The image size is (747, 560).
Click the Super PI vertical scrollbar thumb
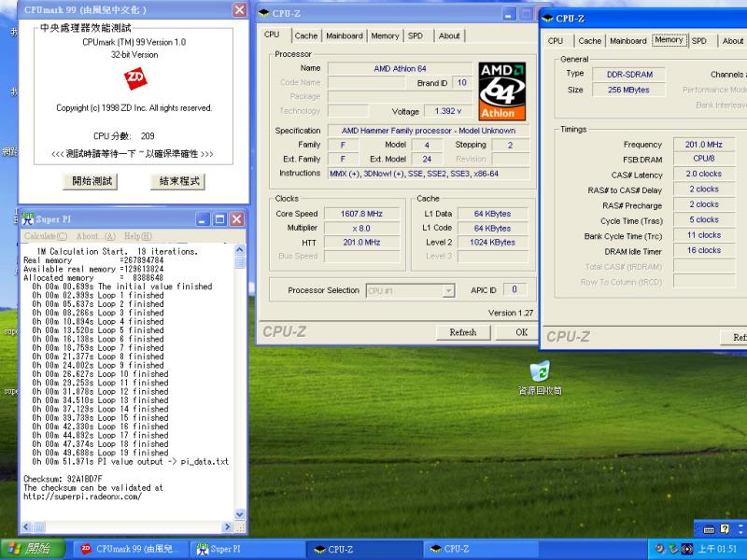[240, 262]
